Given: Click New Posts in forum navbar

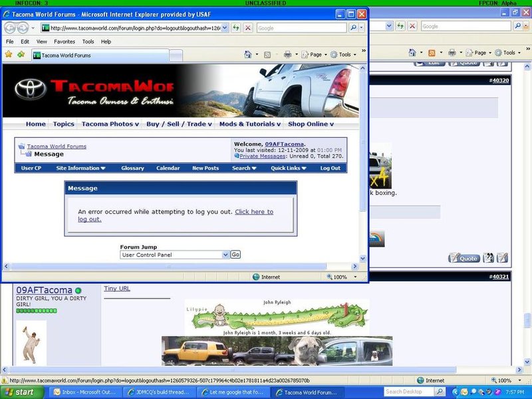Looking at the screenshot, I should coord(205,168).
